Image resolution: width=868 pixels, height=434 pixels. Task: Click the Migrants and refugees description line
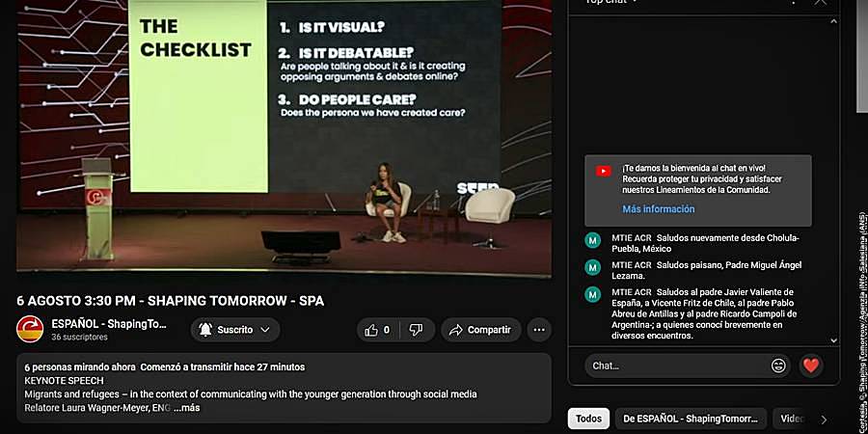(251, 394)
